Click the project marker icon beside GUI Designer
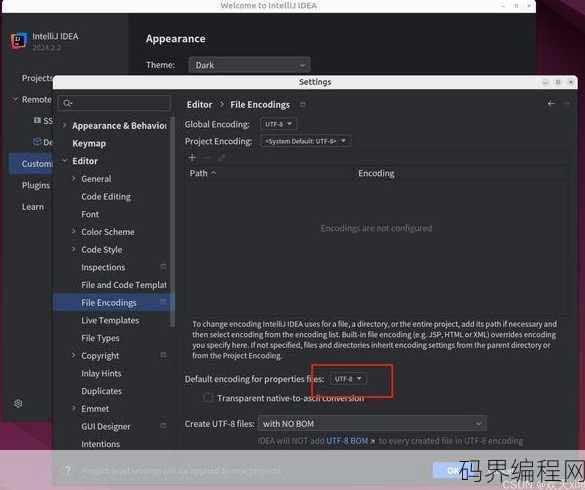Image resolution: width=585 pixels, height=490 pixels. (x=163, y=425)
